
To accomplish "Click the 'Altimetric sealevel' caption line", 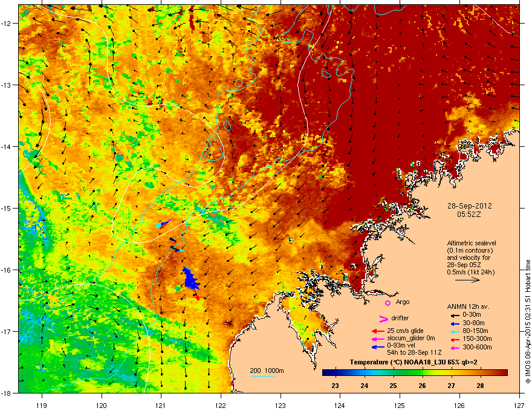I will [472, 243].
